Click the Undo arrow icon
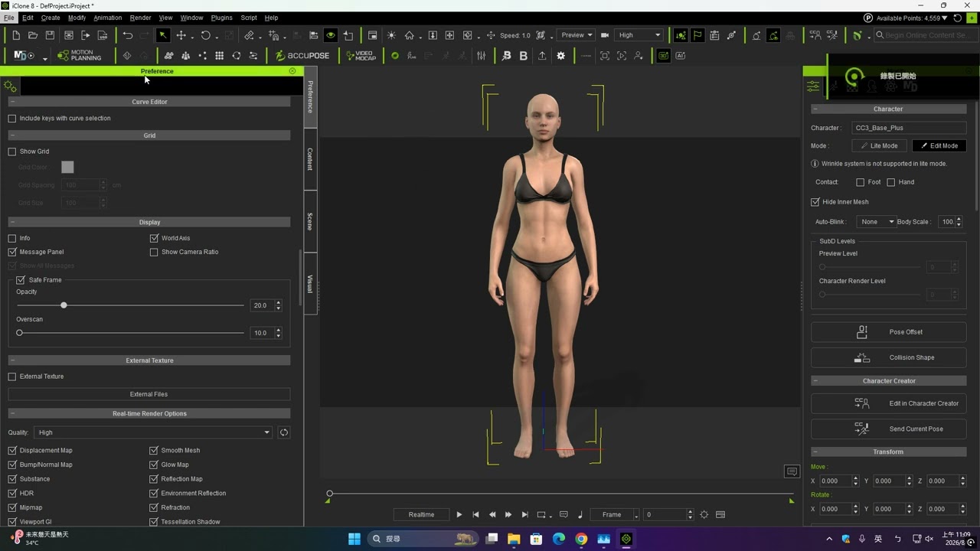This screenshot has height=551, width=980. click(128, 35)
